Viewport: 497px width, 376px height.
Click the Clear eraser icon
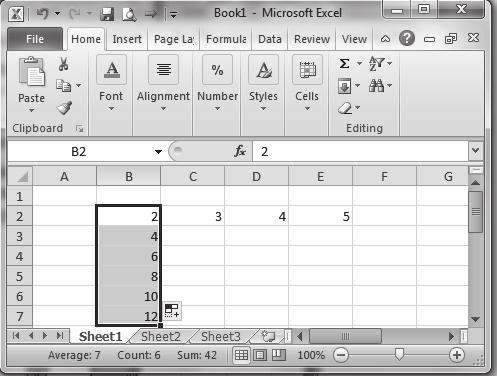345,108
